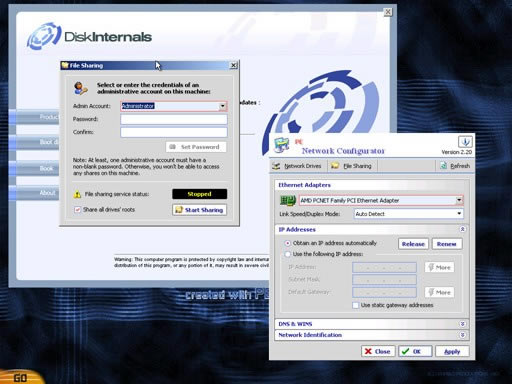Open the Link Speed/Duplex Mode dropdown

point(459,214)
